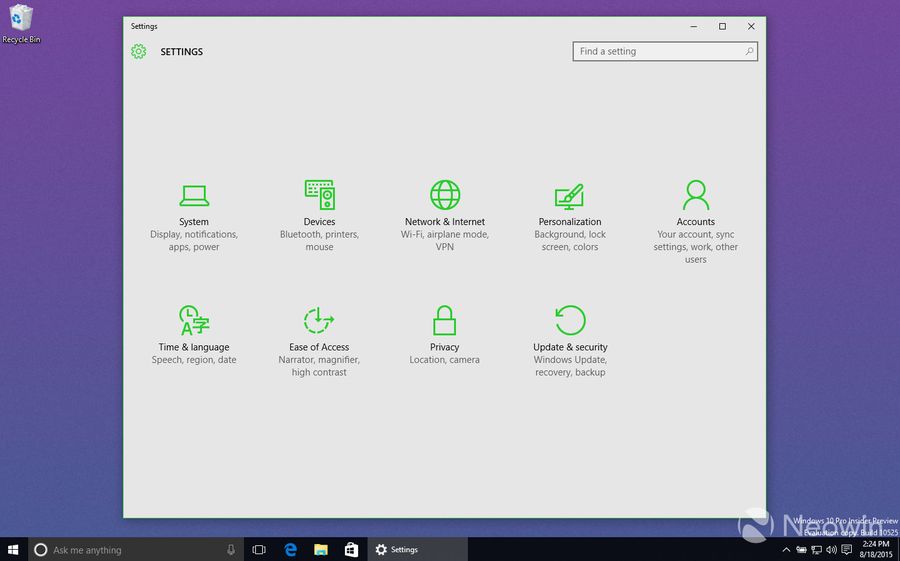Open the Recycle Bin desktop icon

(x=21, y=24)
